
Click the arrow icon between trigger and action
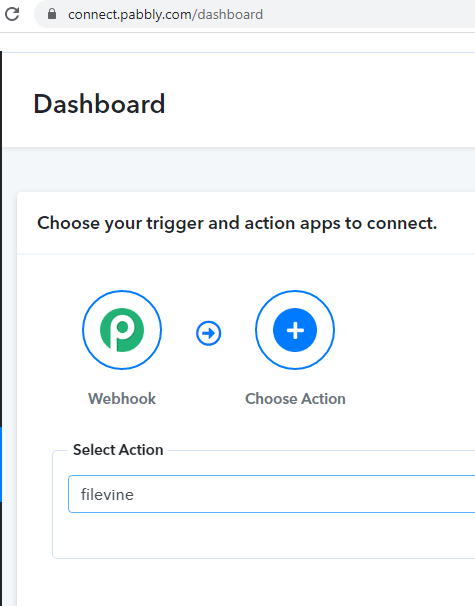point(209,333)
